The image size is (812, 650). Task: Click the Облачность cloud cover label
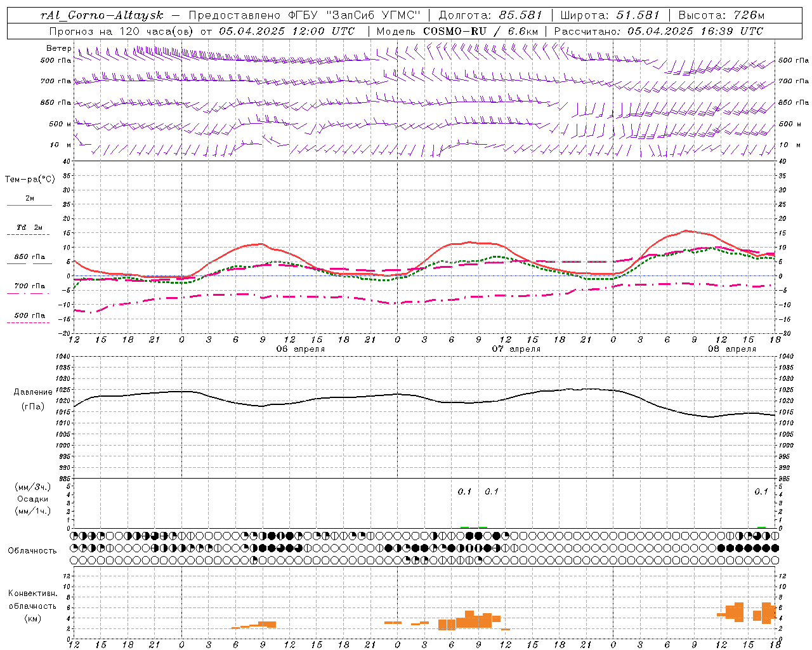tap(32, 551)
